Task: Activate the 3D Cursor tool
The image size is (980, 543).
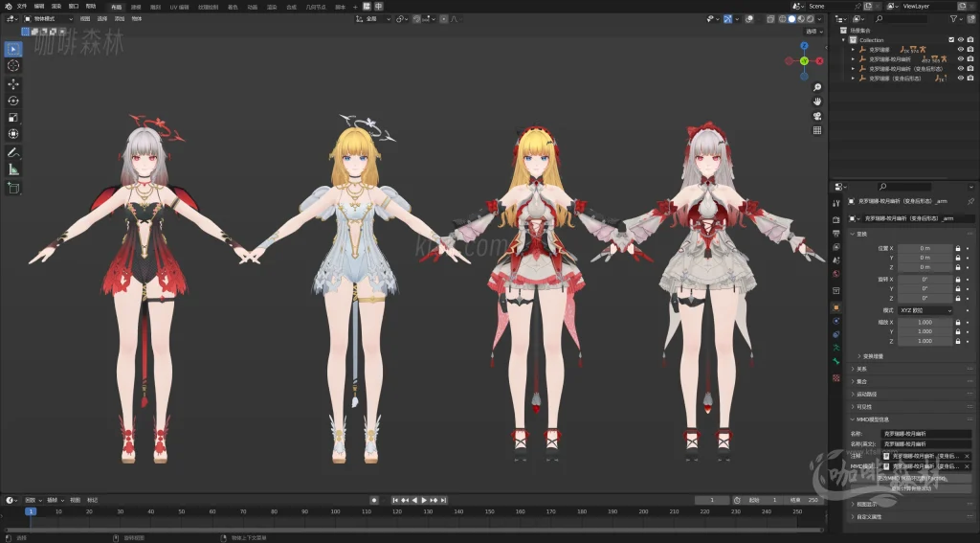Action: 13,66
